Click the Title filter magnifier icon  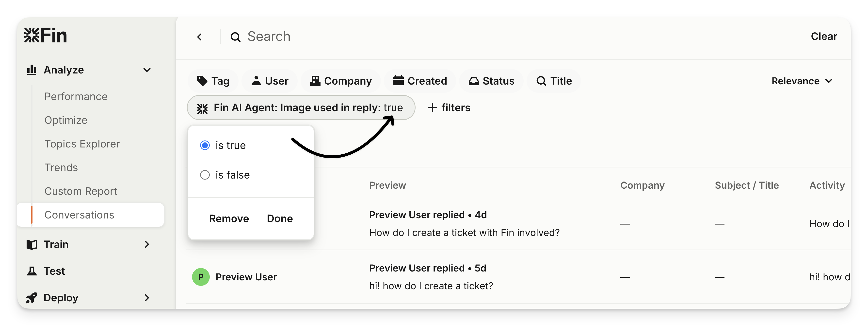point(541,81)
